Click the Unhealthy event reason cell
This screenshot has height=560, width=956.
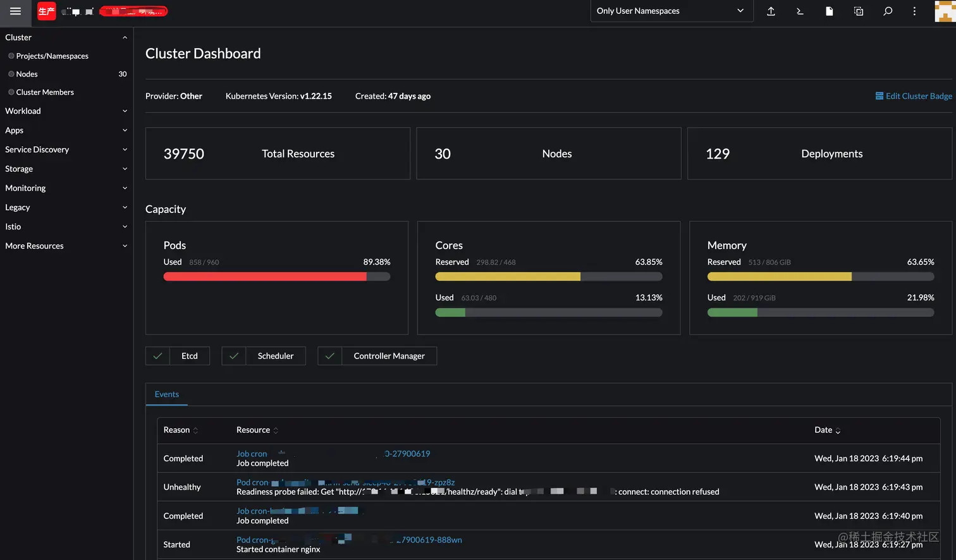[182, 487]
